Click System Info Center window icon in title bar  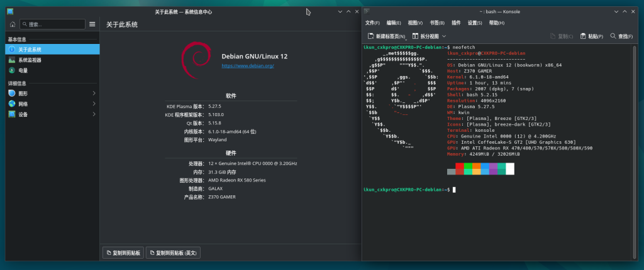[10, 11]
